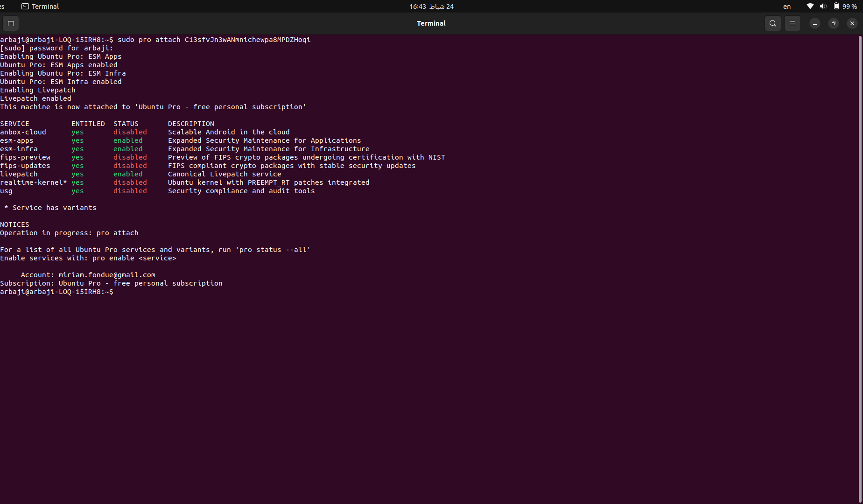Open the Terminal app menu in top bar
This screenshot has width=863, height=504.
coord(40,7)
